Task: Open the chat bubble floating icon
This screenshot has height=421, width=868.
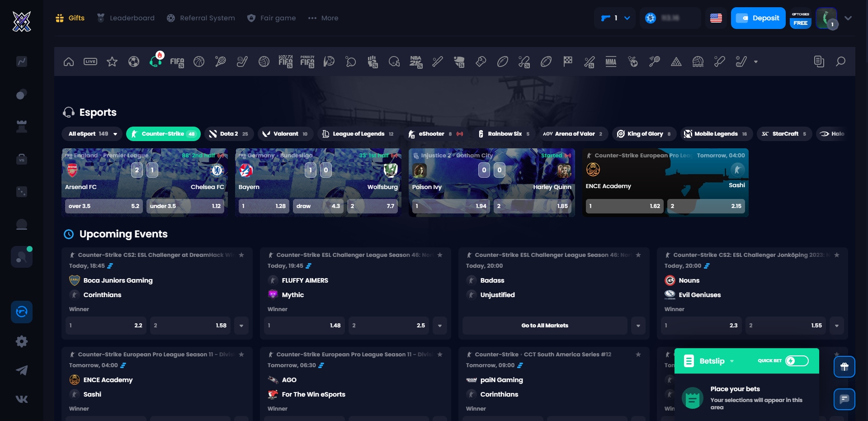Action: pos(844,399)
